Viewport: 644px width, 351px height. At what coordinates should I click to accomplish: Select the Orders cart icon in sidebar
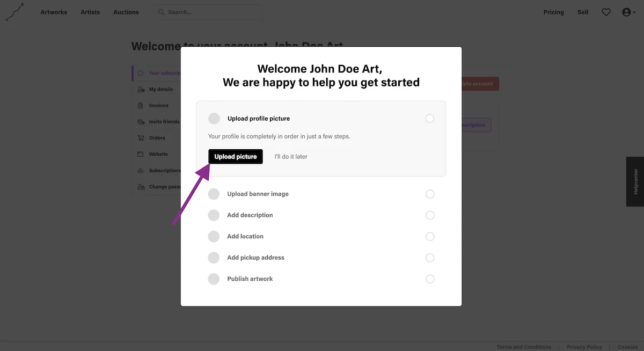[x=141, y=138]
